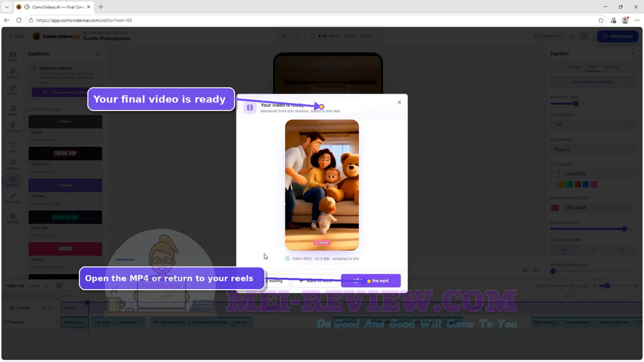
Task: Select the Karaoke subtitle style
Action: pyautogui.click(x=65, y=193)
